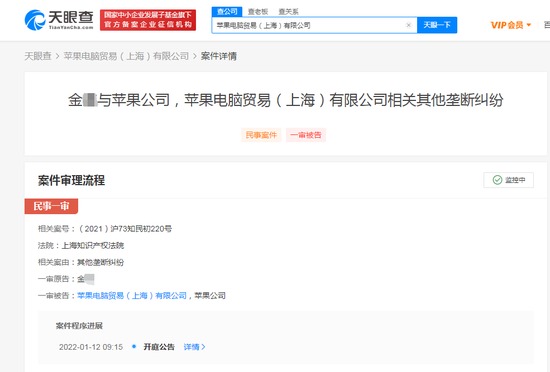Expand the VIP会员 dropdown menu
The width and height of the screenshot is (550, 372).
point(511,25)
